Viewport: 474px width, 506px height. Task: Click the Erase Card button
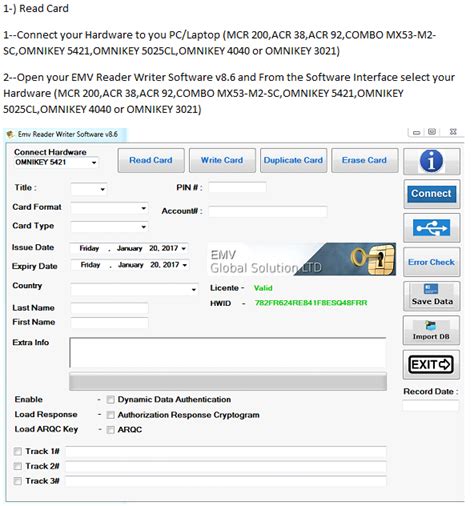pos(365,160)
